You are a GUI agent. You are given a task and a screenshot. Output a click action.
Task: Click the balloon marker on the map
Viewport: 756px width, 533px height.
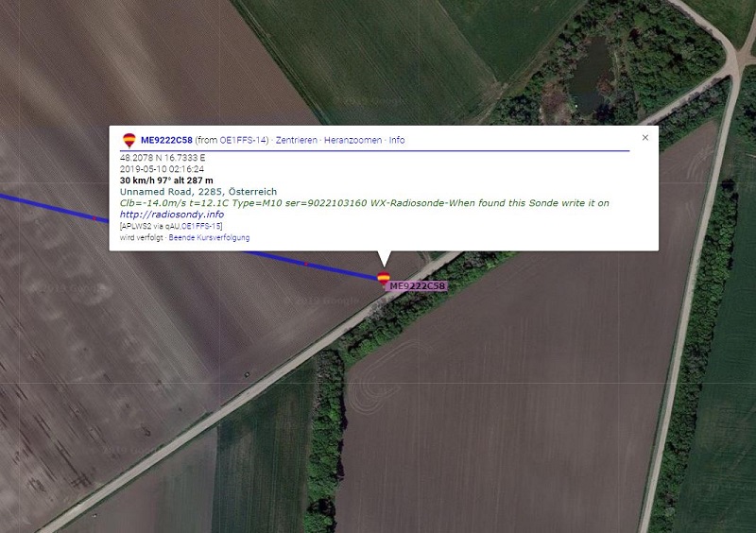[x=384, y=279]
